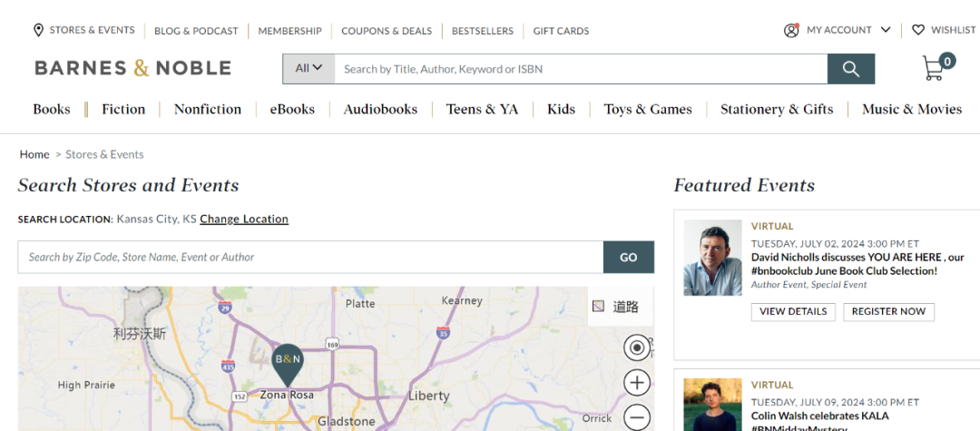Click the B&N Zona Rosa map pin
This screenshot has height=431, width=980.
click(288, 365)
